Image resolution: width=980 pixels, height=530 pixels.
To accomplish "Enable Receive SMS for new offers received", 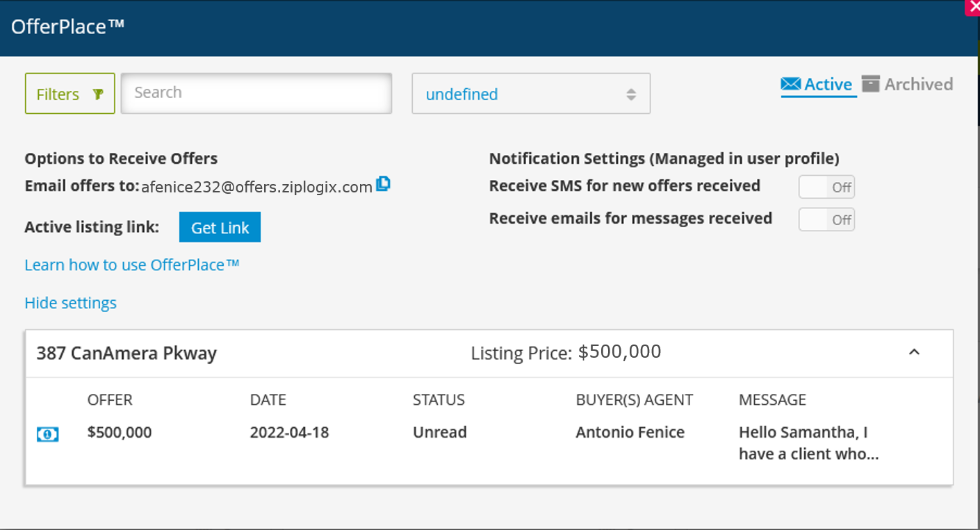I will (826, 186).
